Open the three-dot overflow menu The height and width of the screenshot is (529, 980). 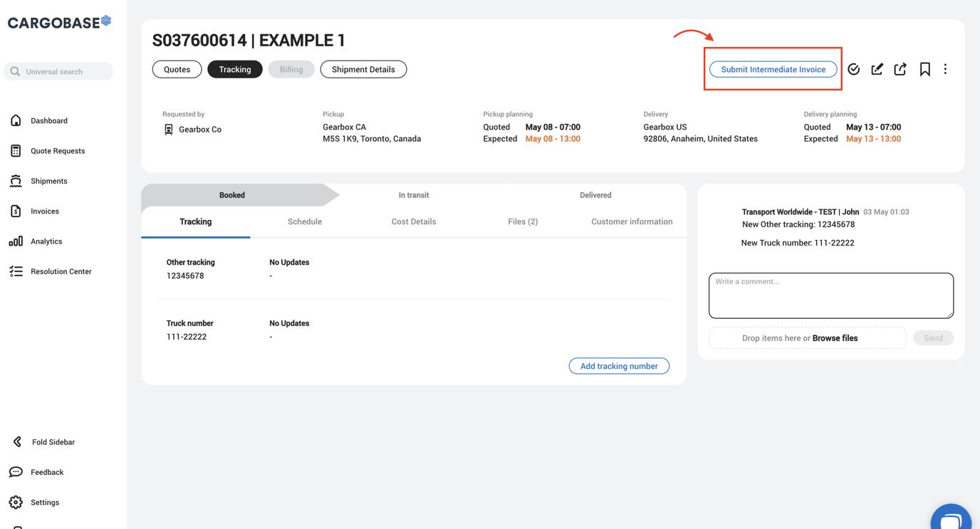point(945,68)
